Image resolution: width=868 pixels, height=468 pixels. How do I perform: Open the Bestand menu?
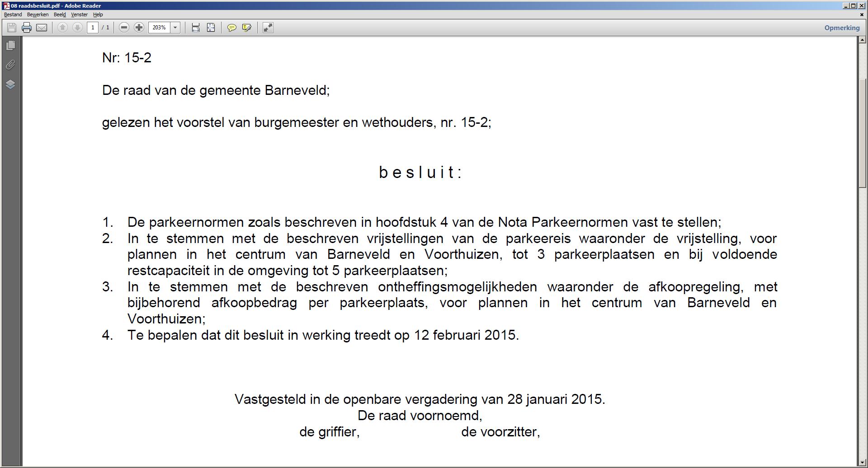point(13,14)
